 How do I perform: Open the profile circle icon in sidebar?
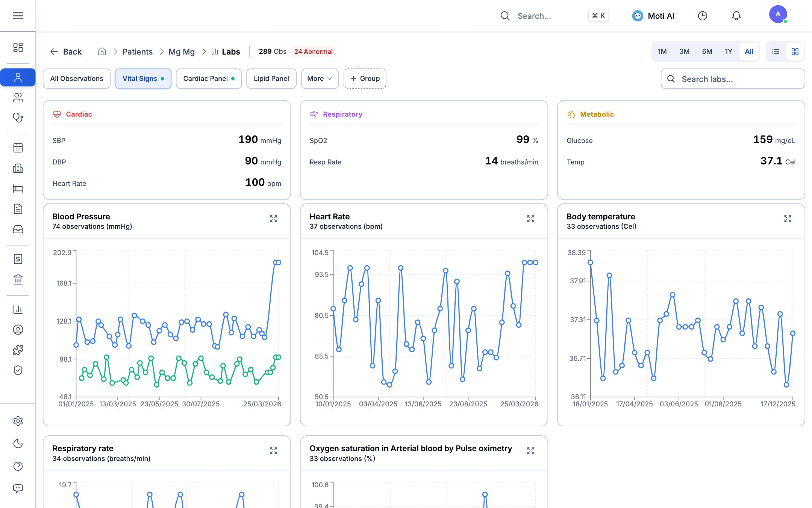click(18, 330)
